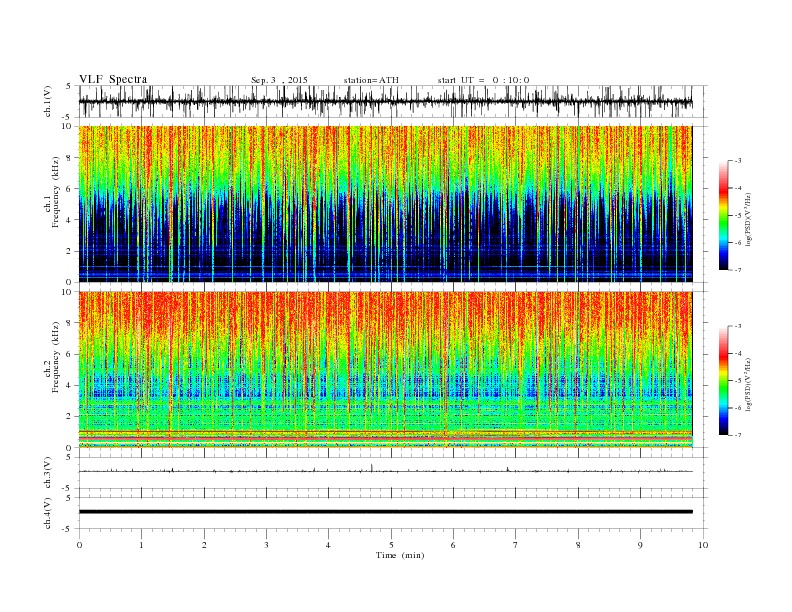Click the thick black ch.4 voltage trace
Screen dimensions: 792x612
(385, 512)
